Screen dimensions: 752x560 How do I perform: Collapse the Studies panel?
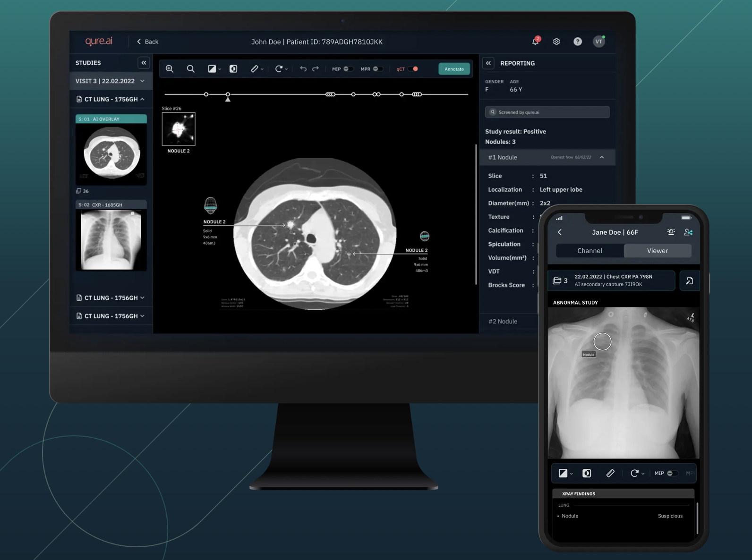point(144,63)
